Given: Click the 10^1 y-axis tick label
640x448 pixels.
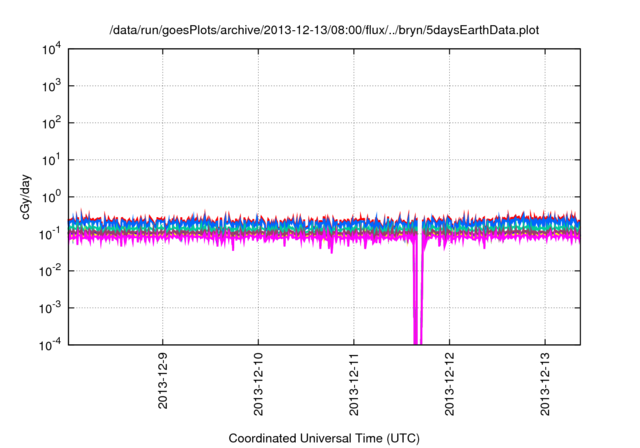Looking at the screenshot, I should pos(52,160).
